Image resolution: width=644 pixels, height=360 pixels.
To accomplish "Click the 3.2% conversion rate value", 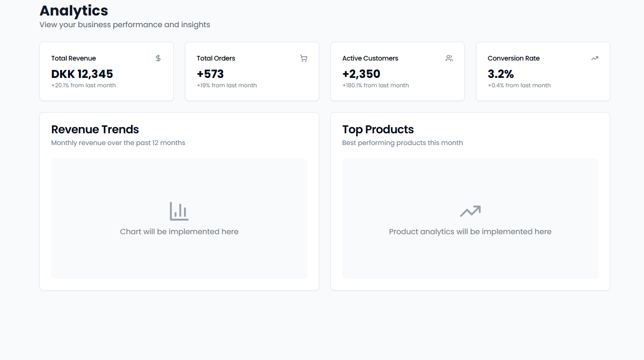I will 501,74.
